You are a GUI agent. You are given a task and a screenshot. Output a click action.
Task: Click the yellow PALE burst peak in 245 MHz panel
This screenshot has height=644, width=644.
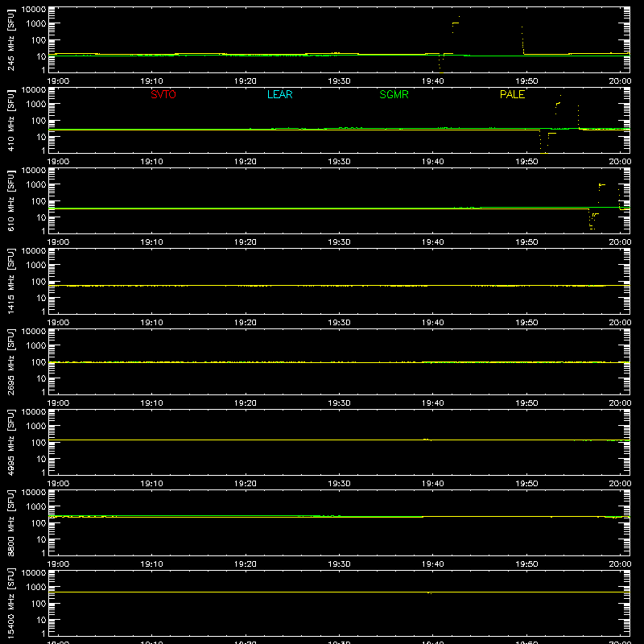[x=459, y=16]
